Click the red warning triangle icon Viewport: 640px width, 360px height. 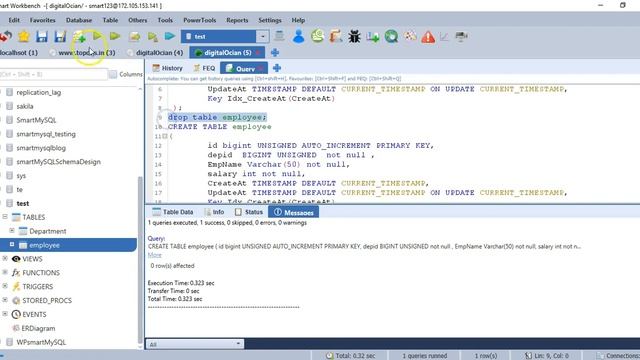point(428,37)
